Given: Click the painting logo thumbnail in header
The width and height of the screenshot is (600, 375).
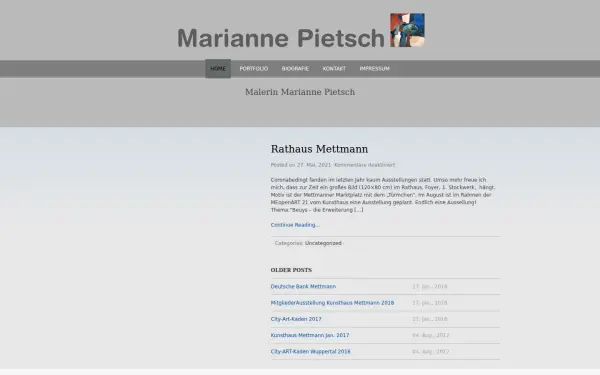Looking at the screenshot, I should pyautogui.click(x=407, y=30).
